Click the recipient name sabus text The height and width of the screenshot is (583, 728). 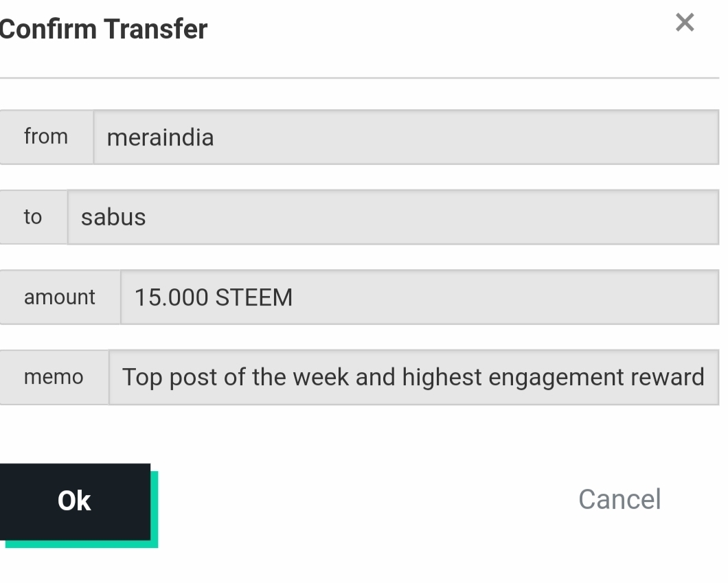[x=113, y=217]
